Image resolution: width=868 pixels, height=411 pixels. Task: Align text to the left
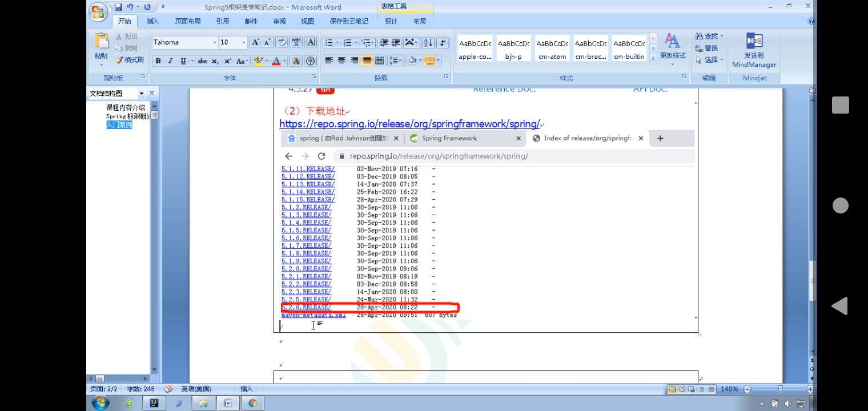pyautogui.click(x=329, y=61)
